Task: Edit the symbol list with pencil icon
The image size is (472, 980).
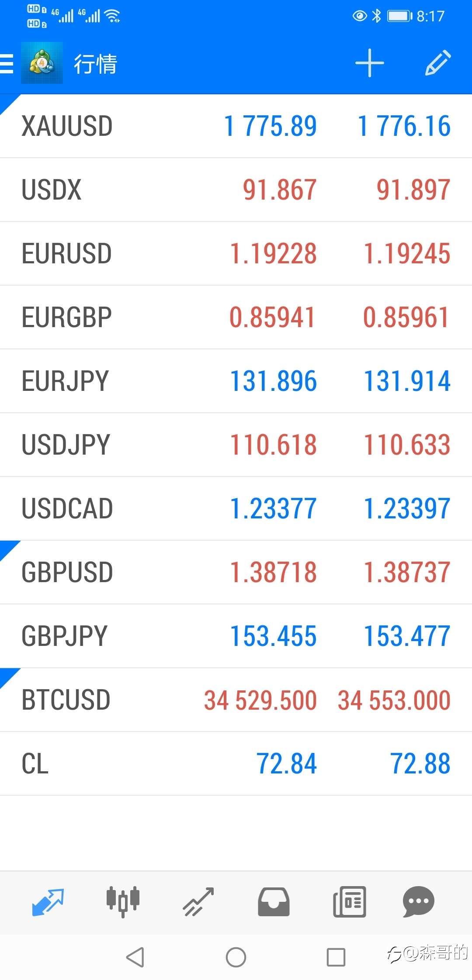Action: click(x=438, y=63)
